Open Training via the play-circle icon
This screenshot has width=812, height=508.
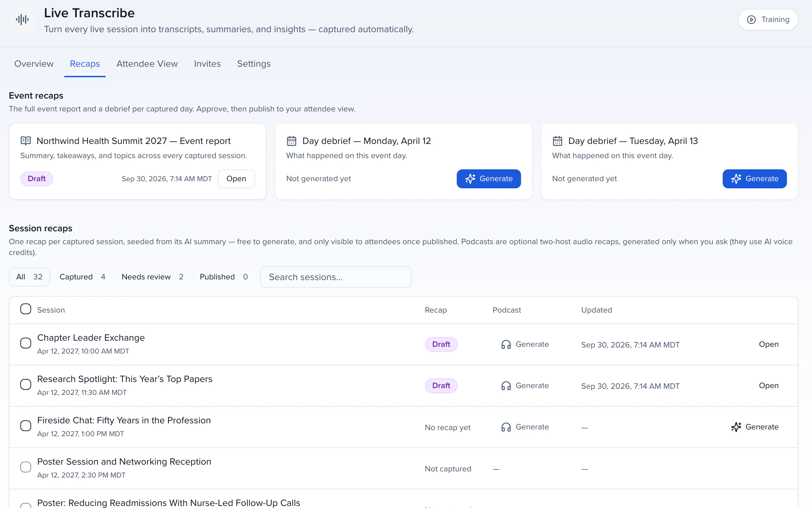coord(751,20)
